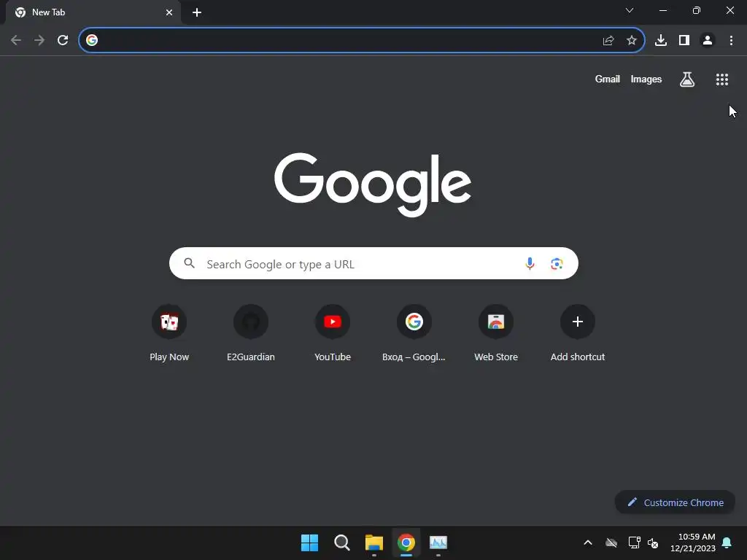Viewport: 747px width, 560px height.
Task: Search by image with Google Lens icon
Action: (x=557, y=263)
